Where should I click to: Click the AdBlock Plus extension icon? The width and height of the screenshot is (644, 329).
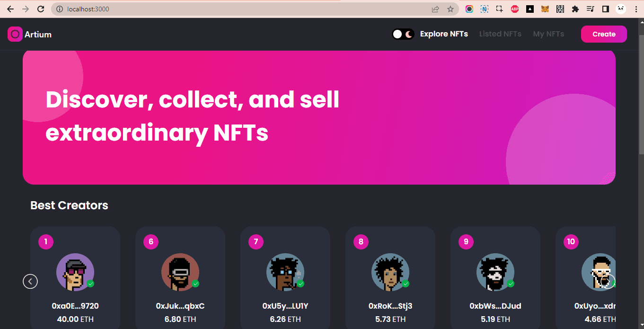tap(515, 9)
